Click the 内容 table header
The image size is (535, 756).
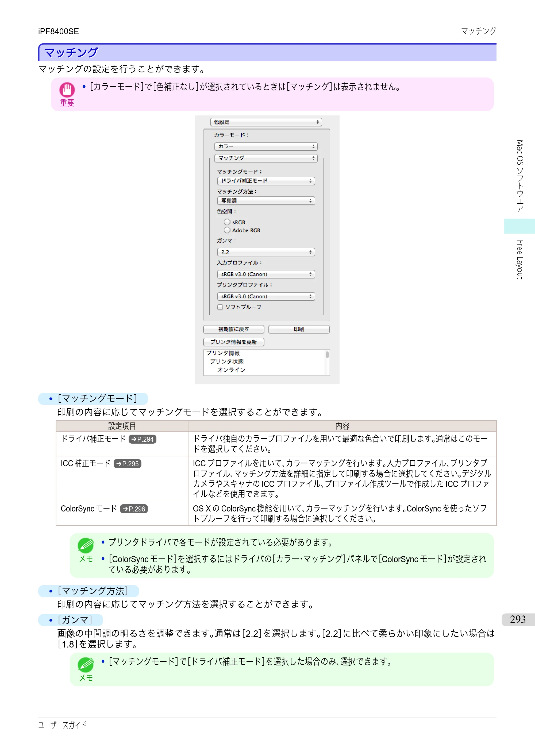342,426
